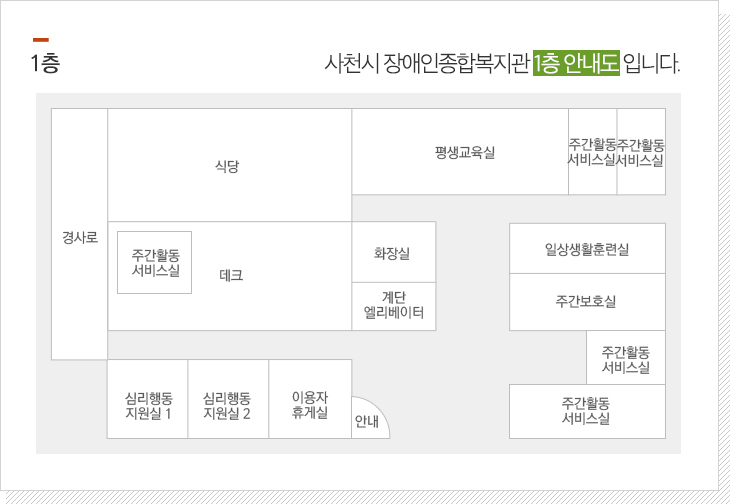Click the 1층 heading with orange bar
730x504 pixels.
tap(45, 63)
